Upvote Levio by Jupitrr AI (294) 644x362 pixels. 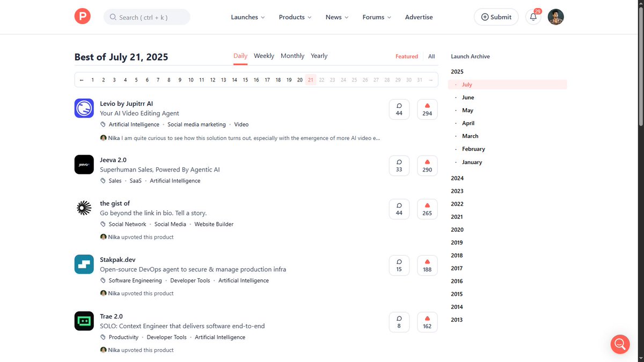pyautogui.click(x=427, y=109)
